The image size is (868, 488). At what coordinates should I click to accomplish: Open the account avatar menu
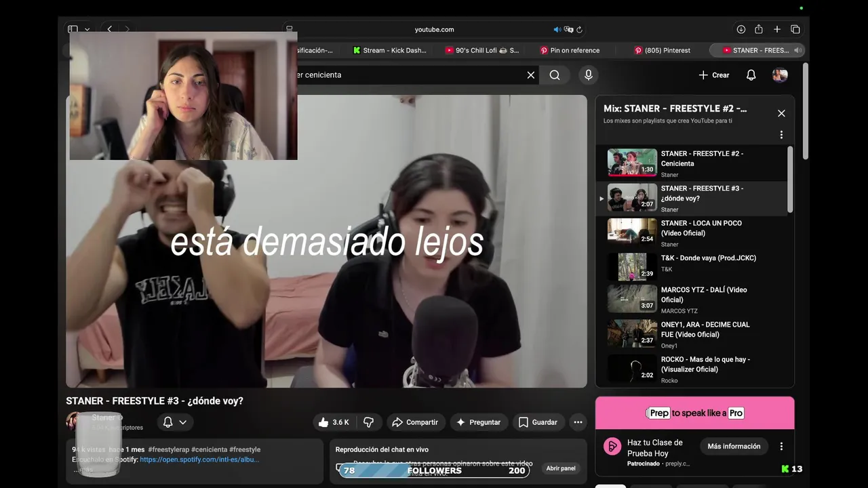click(x=780, y=75)
